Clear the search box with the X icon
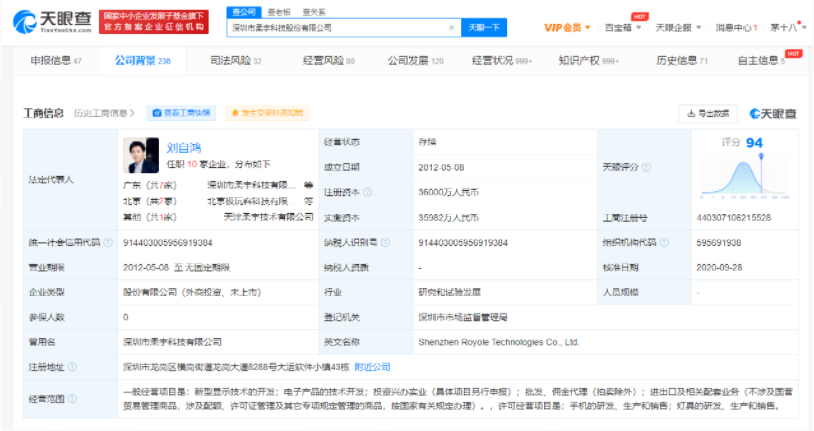 tap(452, 28)
